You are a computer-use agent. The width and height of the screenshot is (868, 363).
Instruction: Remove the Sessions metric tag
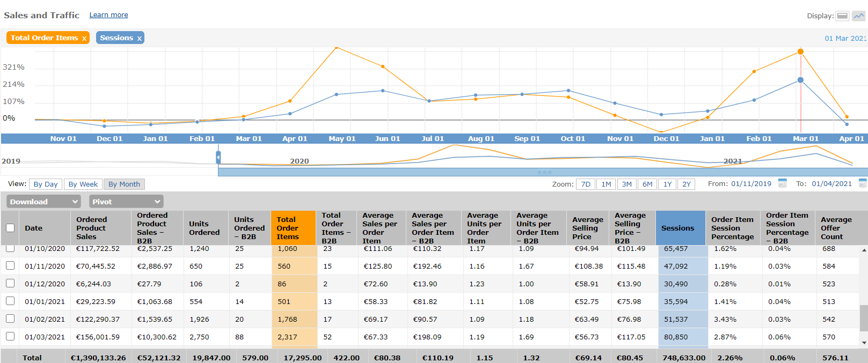click(140, 39)
